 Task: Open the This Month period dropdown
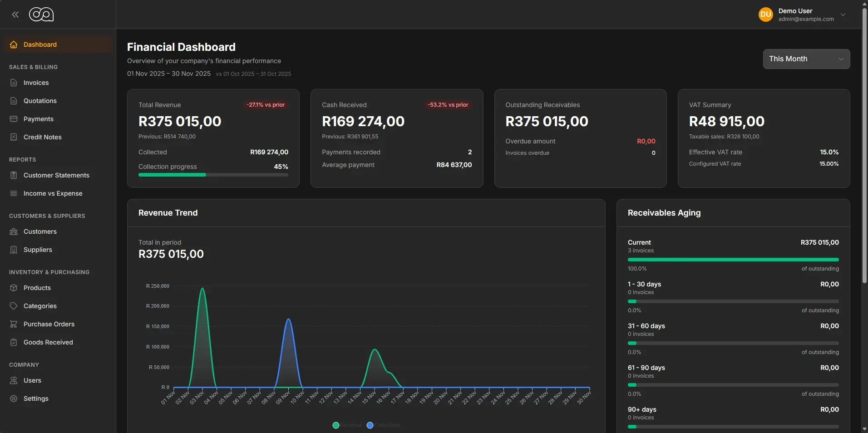[x=806, y=59]
